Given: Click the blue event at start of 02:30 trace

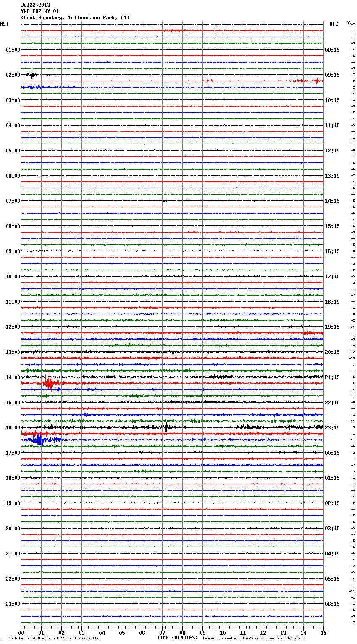Looking at the screenshot, I should tap(34, 87).
